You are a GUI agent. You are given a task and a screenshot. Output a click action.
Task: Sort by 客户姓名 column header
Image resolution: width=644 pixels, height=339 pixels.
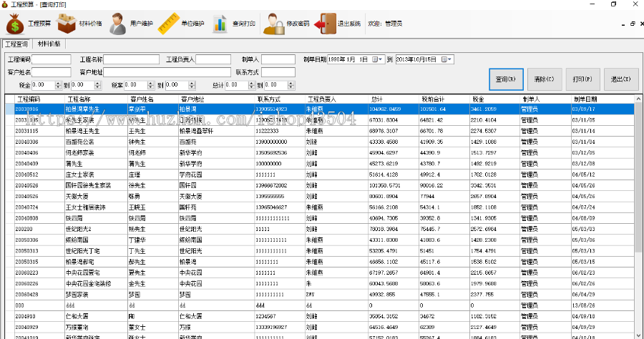pos(153,99)
